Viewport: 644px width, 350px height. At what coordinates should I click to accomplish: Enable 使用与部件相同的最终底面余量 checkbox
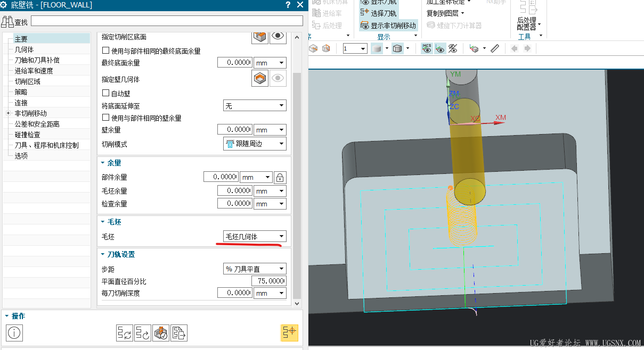(105, 51)
